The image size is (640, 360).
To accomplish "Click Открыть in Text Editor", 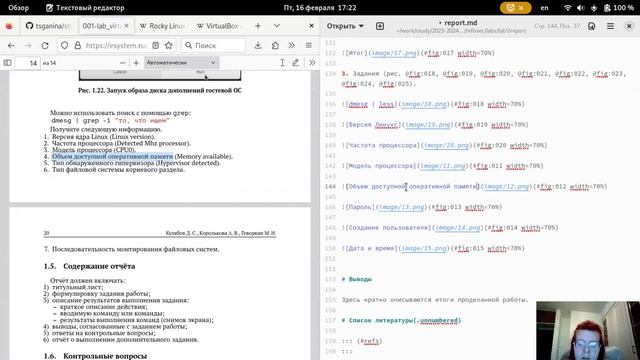I will pos(341,26).
